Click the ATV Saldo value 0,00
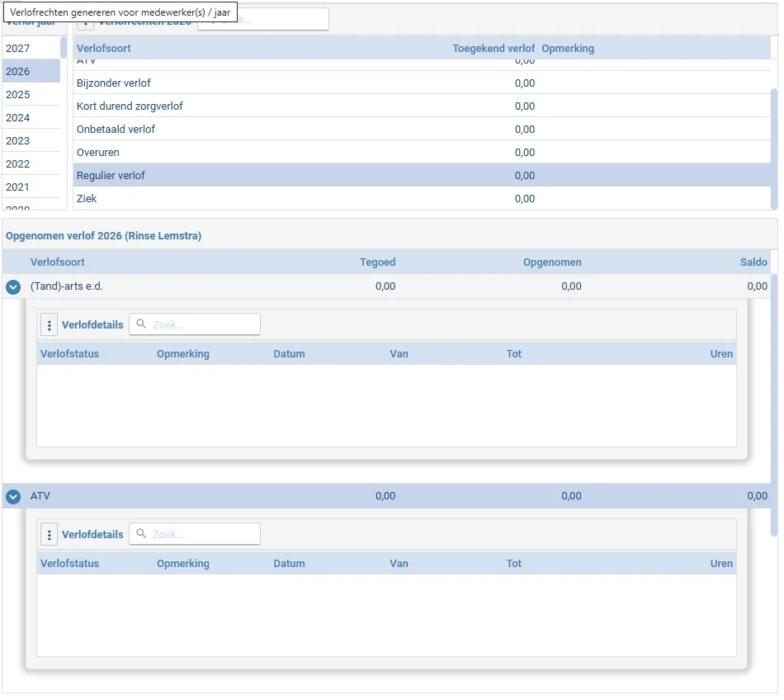This screenshot has width=784, height=700. click(x=757, y=496)
